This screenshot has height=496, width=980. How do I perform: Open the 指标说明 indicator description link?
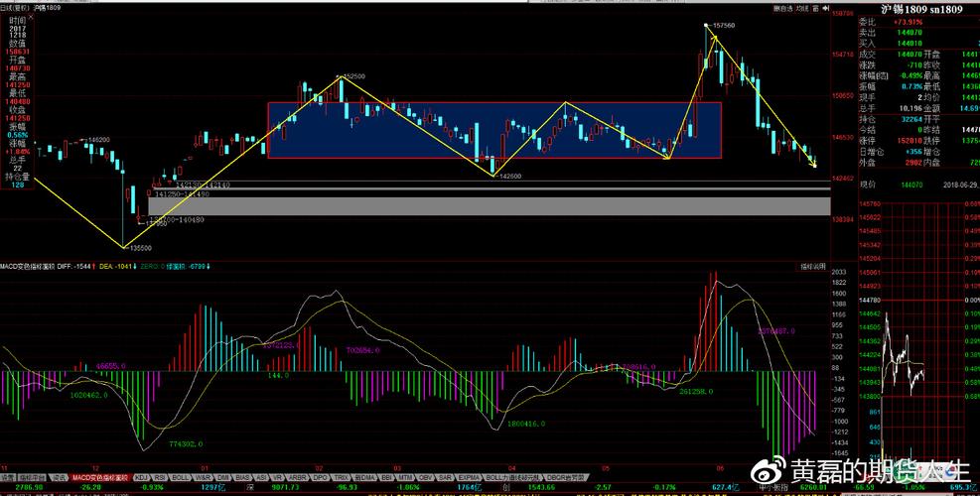tap(813, 267)
